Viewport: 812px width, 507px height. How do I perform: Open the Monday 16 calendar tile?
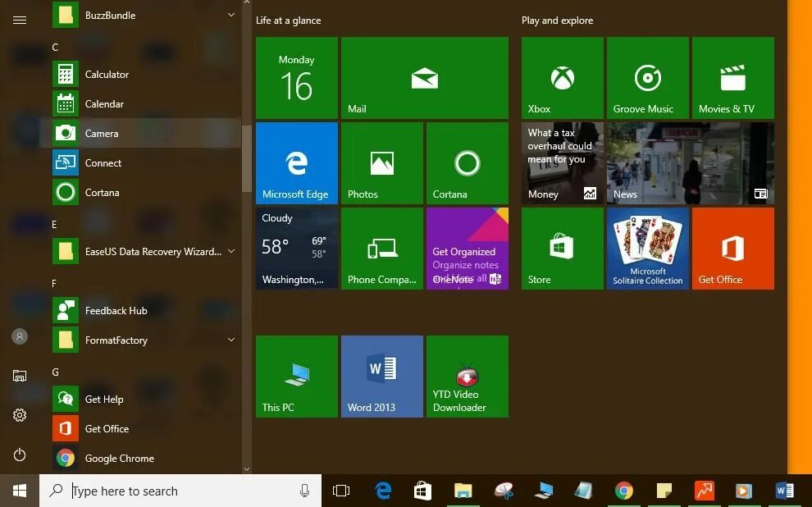(x=297, y=78)
